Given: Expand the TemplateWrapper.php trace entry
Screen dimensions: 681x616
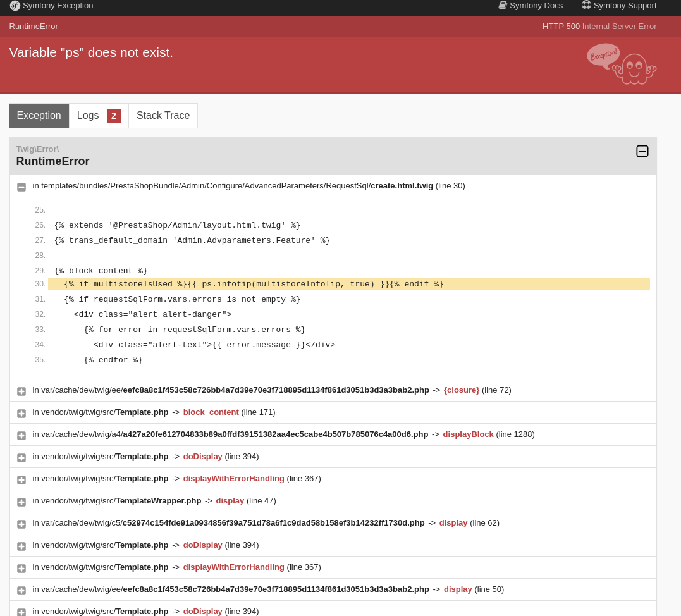Looking at the screenshot, I should pos(21,502).
